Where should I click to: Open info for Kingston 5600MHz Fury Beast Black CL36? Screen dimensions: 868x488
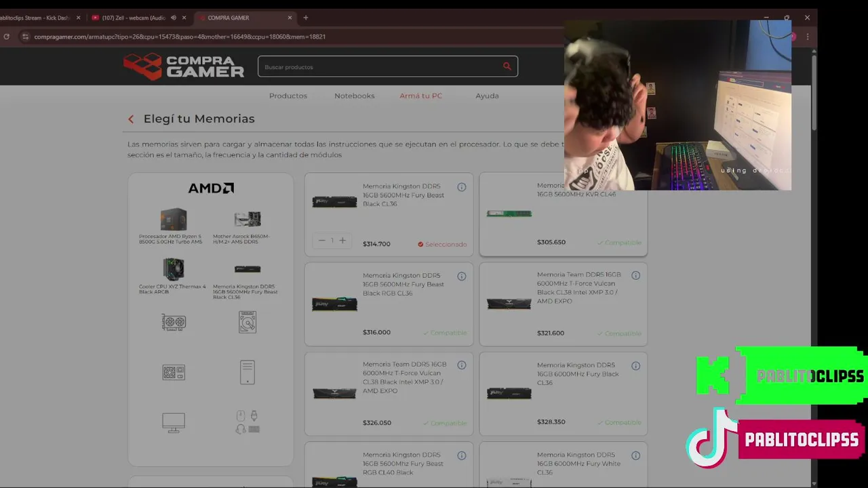[462, 187]
